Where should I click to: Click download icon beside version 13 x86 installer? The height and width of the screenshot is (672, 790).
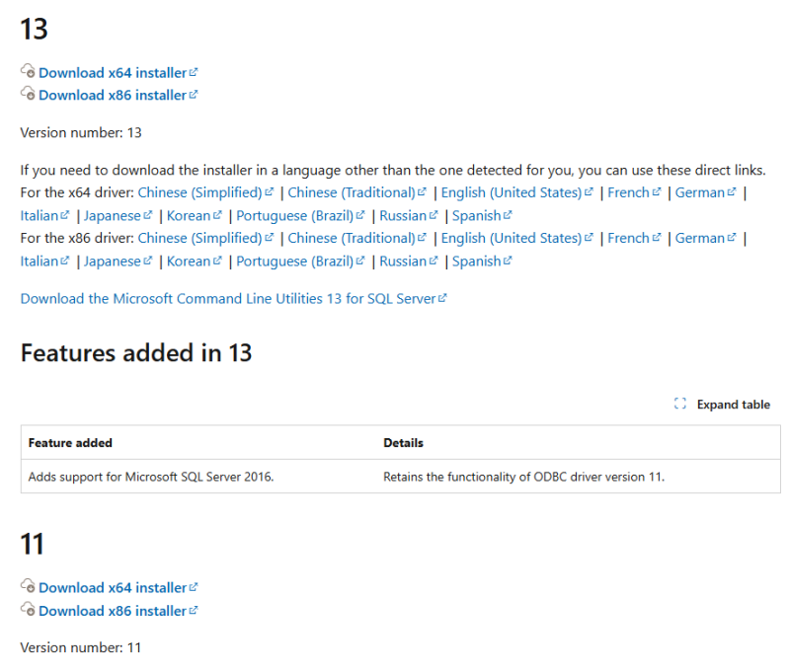click(28, 95)
